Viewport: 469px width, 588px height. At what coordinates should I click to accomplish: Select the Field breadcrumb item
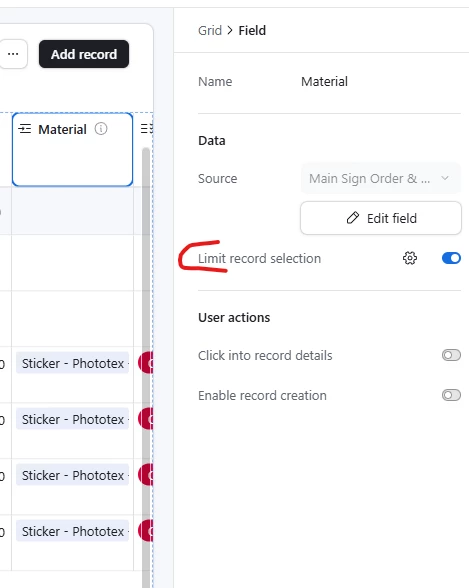[x=252, y=30]
